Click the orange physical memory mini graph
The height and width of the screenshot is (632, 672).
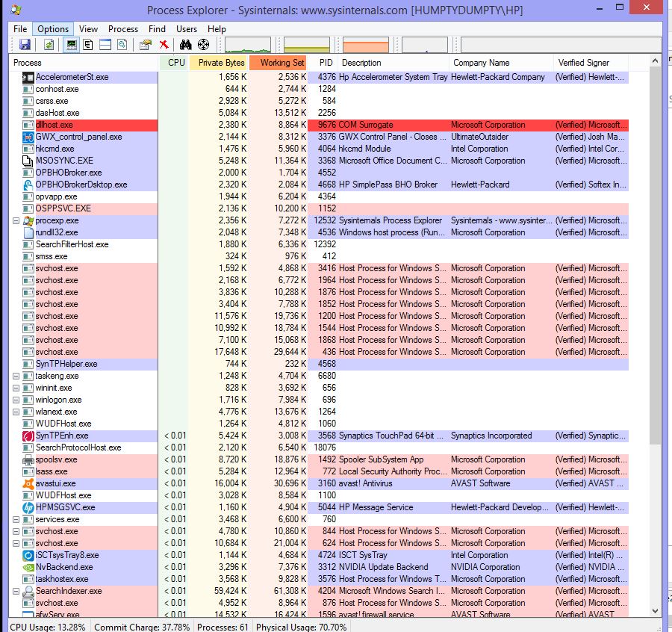pos(366,45)
